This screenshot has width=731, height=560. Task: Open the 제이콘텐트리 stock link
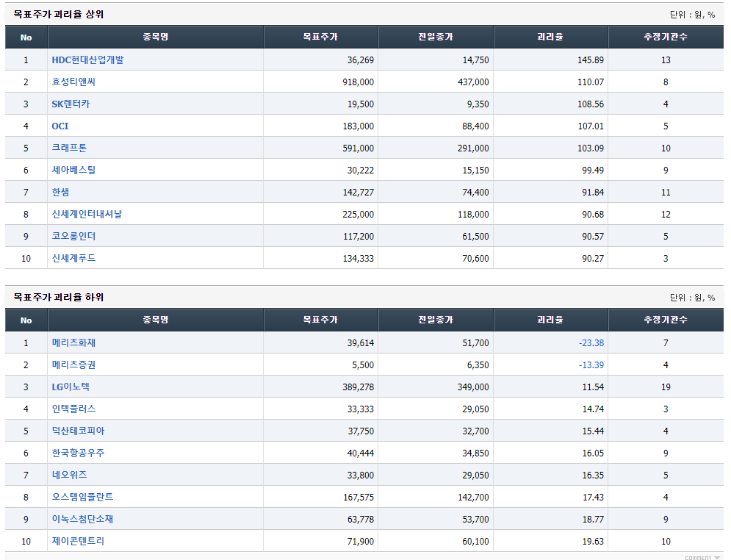click(78, 541)
